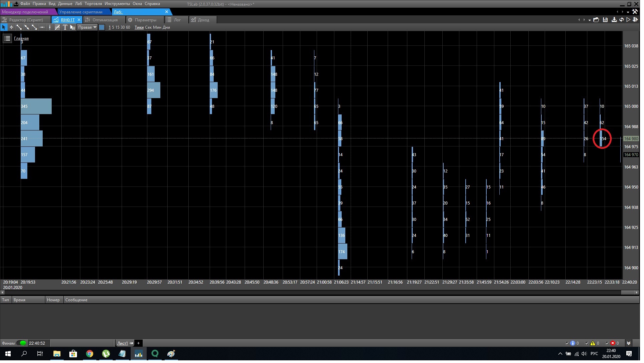Select the Мин timeframe option
Screen dimensions: 644x363
tap(158, 27)
